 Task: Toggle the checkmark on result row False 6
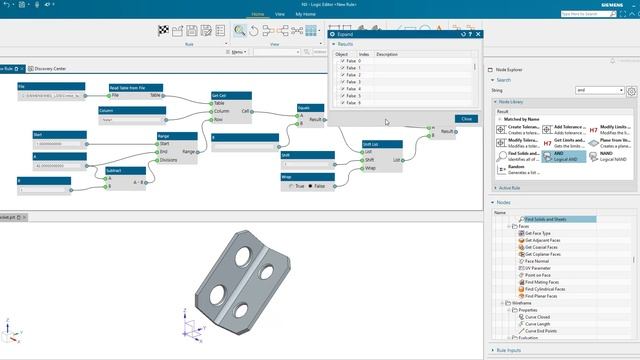click(x=342, y=102)
